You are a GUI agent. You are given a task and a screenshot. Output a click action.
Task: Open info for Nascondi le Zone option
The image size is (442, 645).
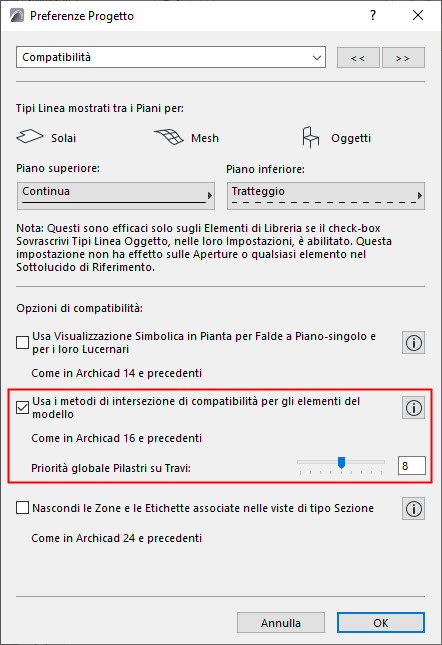click(x=413, y=509)
